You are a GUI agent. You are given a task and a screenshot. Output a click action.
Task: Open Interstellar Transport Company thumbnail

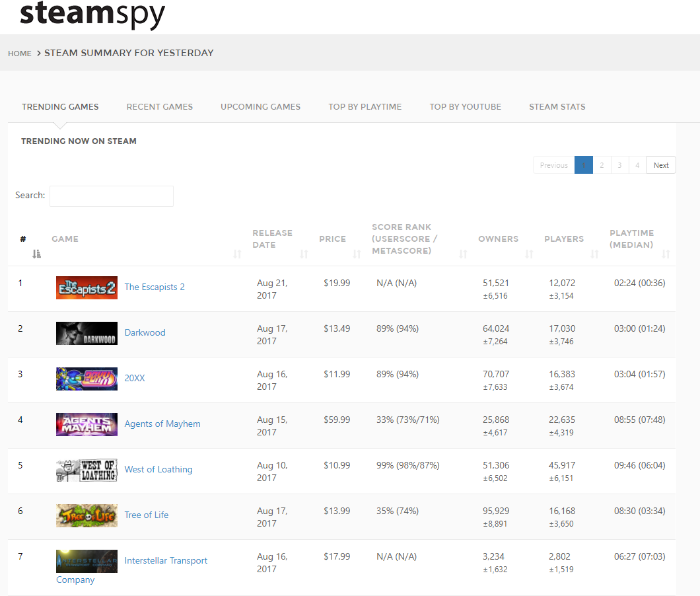87,561
